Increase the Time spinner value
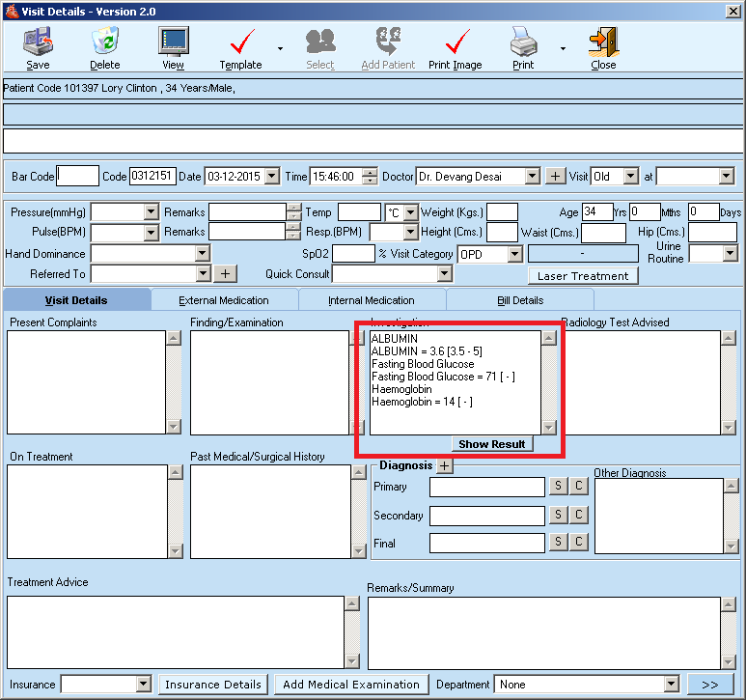Image resolution: width=746 pixels, height=700 pixels. pyautogui.click(x=372, y=172)
